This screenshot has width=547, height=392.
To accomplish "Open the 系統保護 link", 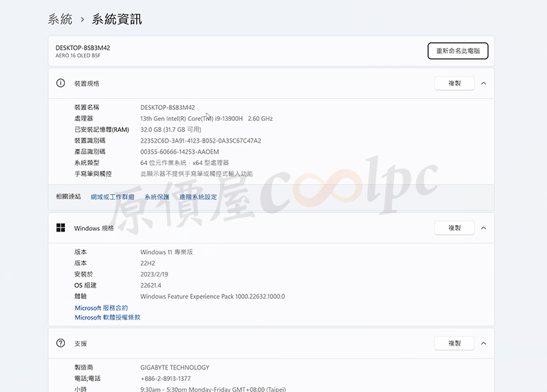I will 157,197.
